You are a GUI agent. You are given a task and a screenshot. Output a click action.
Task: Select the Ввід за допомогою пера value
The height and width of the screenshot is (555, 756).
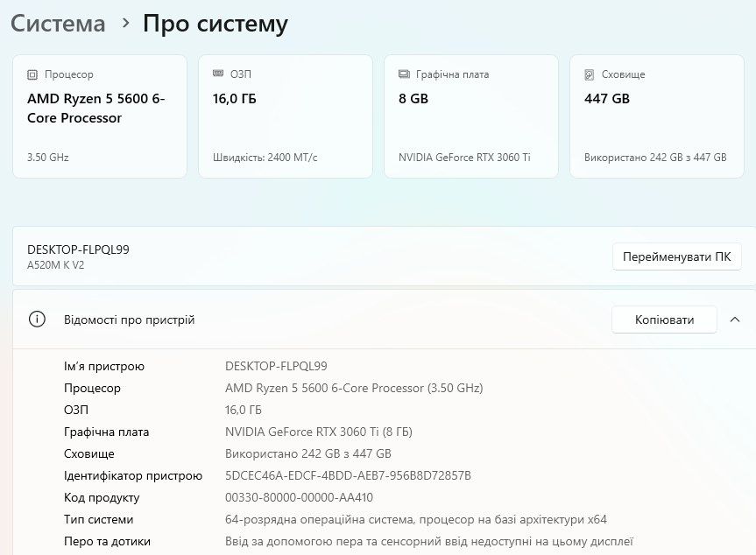[429, 542]
